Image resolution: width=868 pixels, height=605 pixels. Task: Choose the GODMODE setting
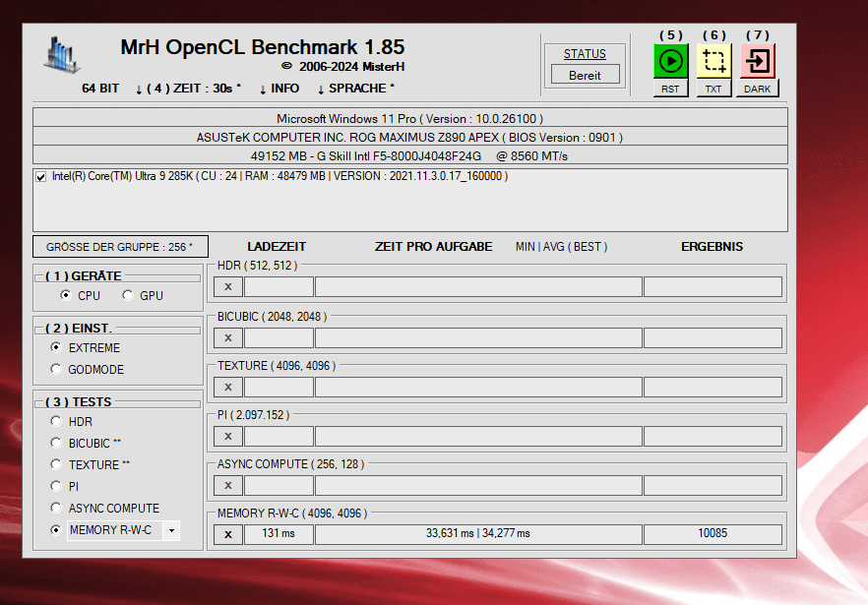point(56,369)
